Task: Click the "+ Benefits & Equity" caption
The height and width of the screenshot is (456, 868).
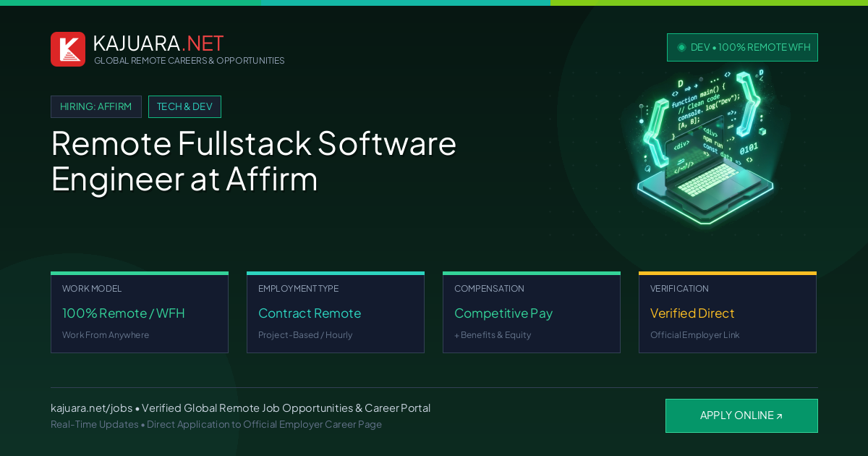Action: [493, 335]
